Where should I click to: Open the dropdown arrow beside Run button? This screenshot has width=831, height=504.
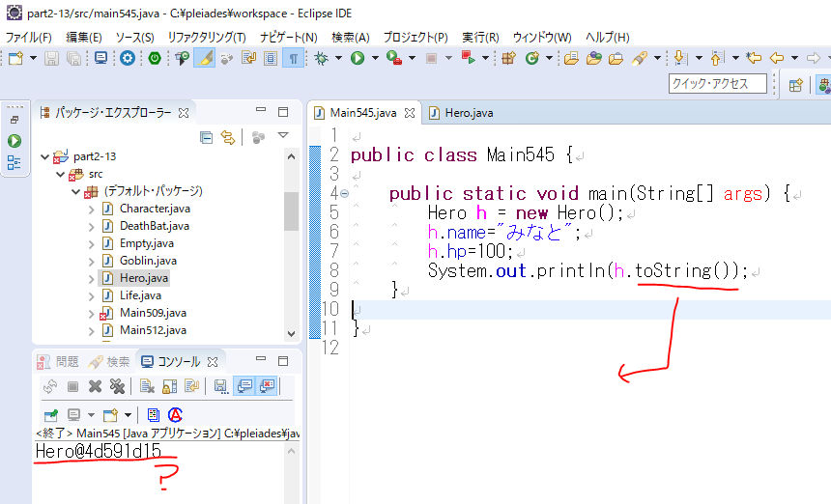pyautogui.click(x=375, y=58)
